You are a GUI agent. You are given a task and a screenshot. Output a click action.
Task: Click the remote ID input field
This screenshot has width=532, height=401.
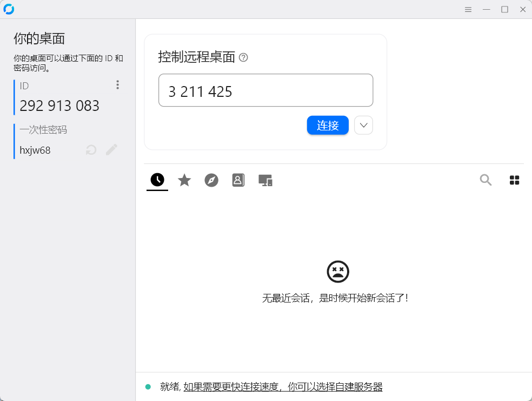pos(265,90)
